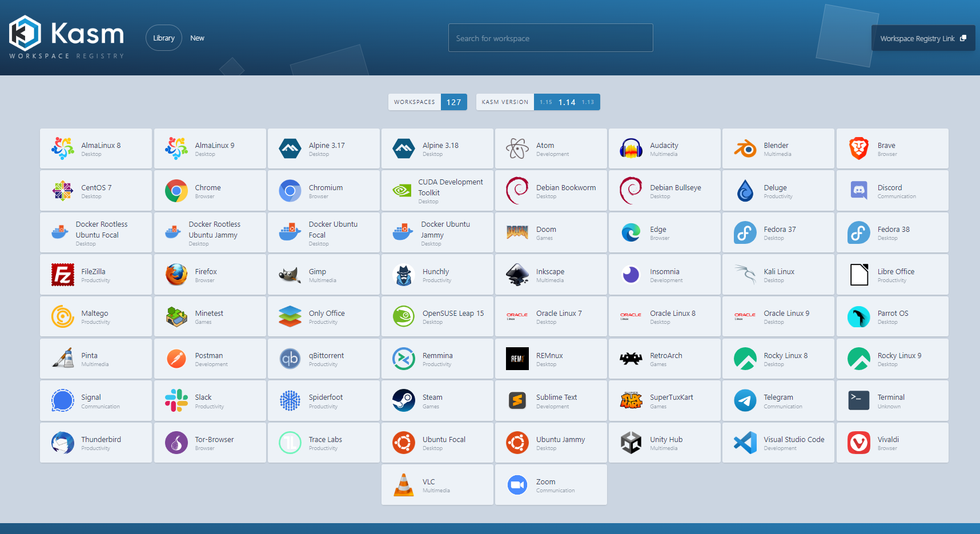Select Kasm version 1.13
The image size is (980, 534).
click(x=588, y=102)
